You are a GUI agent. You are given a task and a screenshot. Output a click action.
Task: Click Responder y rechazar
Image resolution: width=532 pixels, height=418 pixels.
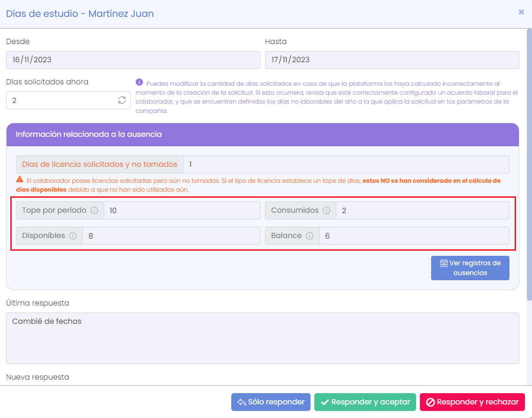[472, 402]
